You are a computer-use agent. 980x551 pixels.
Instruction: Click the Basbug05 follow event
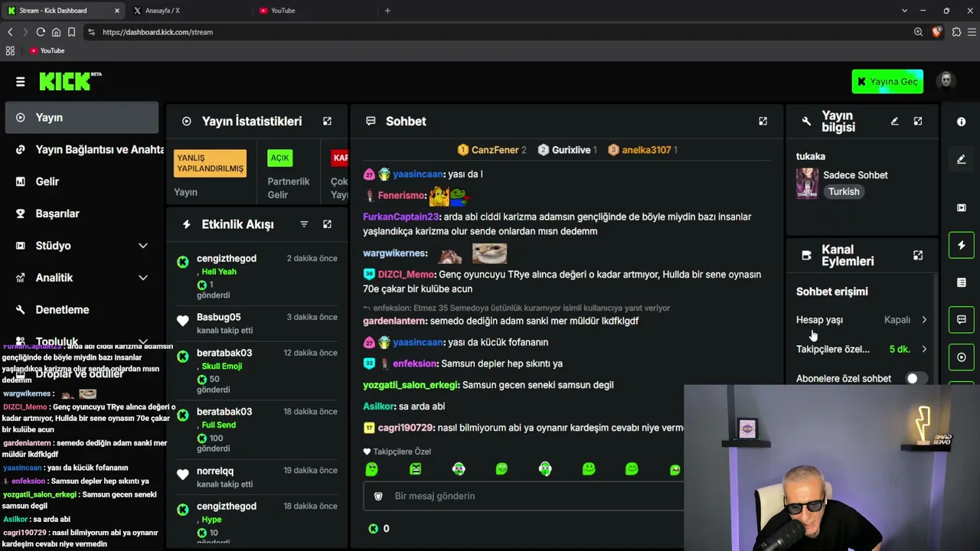(257, 324)
